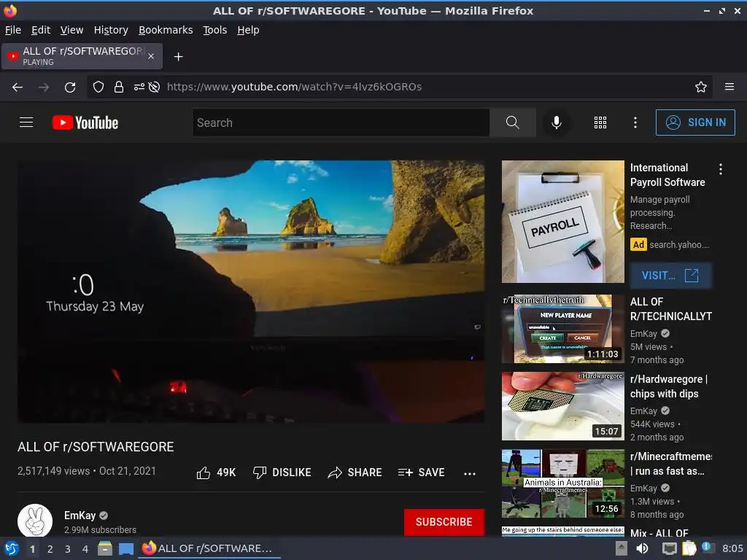The image size is (747, 560).
Task: Reload the page in Firefox
Action: [x=70, y=87]
